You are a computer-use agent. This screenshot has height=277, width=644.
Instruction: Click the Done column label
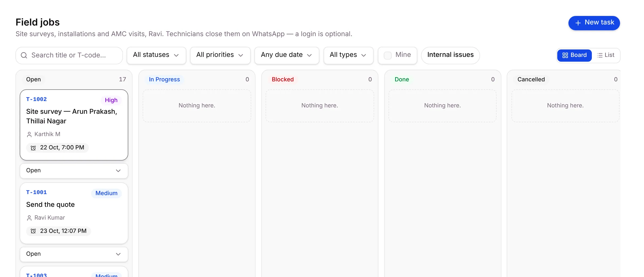[402, 79]
